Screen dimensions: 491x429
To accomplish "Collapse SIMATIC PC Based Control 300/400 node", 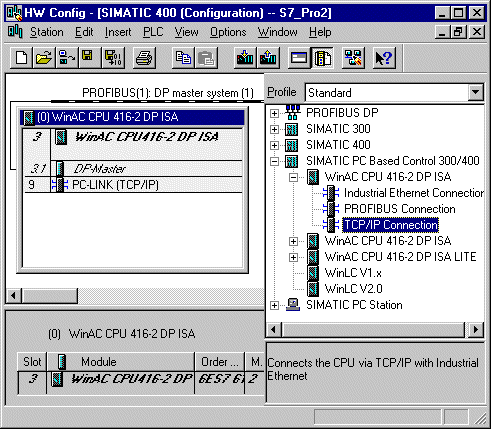I will [274, 161].
